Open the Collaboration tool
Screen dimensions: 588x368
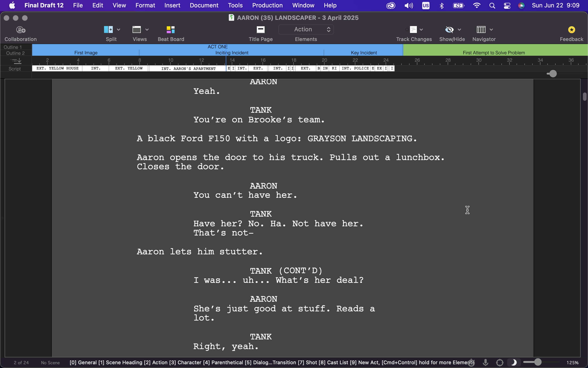click(21, 30)
